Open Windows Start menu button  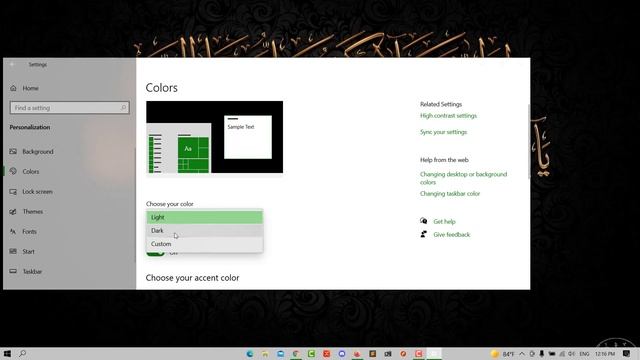pos(7,353)
